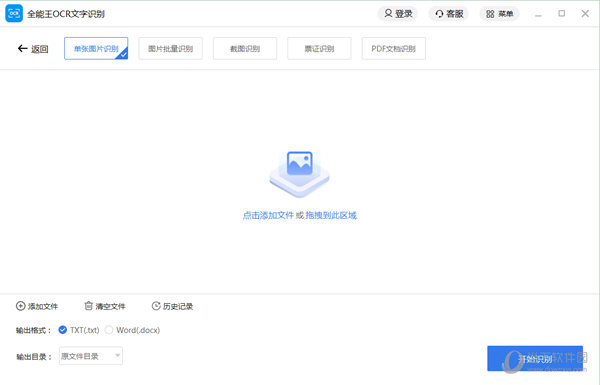Image resolution: width=600 pixels, height=385 pixels.
Task: Select the 单张图片识别 tab
Action: [96, 49]
